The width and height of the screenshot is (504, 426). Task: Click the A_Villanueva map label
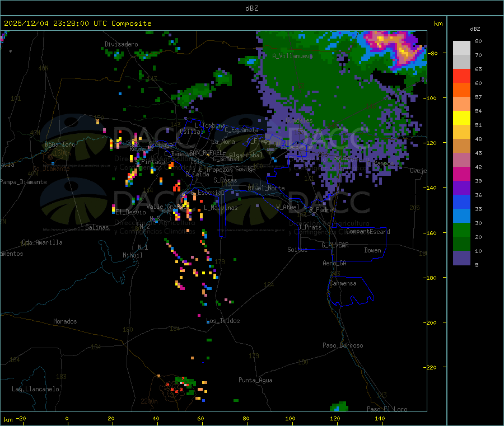[x=292, y=56]
